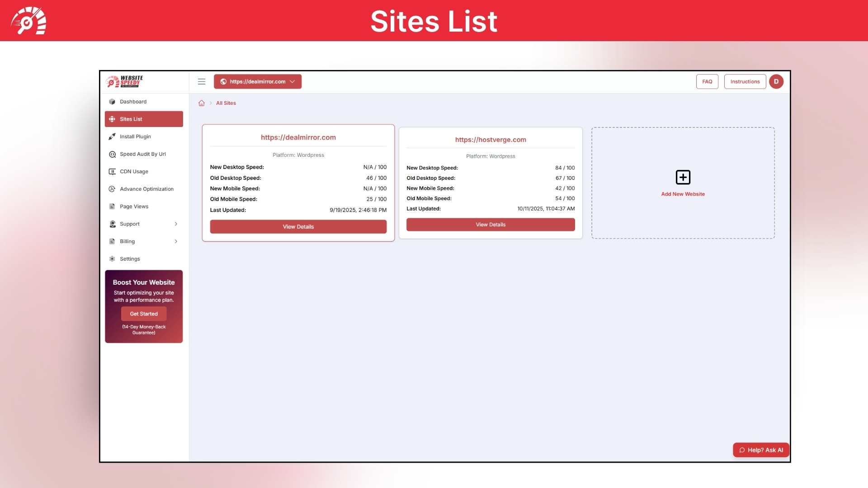
Task: Open Speed Audit By Url
Action: pos(142,154)
